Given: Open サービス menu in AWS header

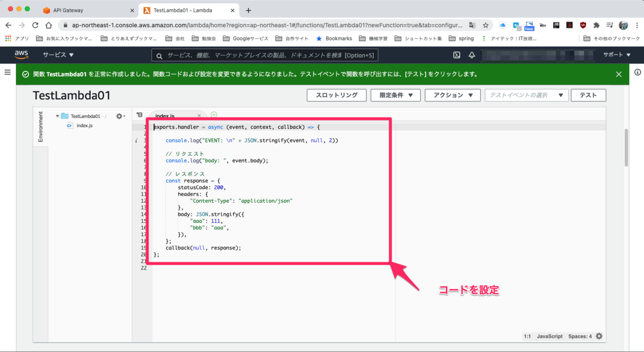Looking at the screenshot, I should [58, 55].
